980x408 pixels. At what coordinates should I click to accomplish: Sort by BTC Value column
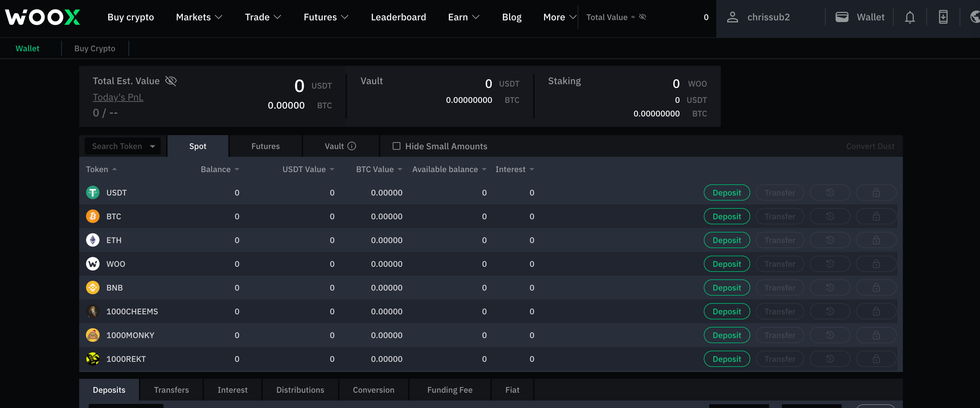379,169
